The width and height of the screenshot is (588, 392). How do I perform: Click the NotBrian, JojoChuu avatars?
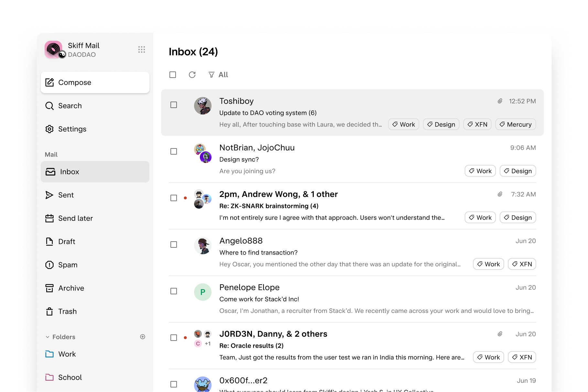[203, 153]
